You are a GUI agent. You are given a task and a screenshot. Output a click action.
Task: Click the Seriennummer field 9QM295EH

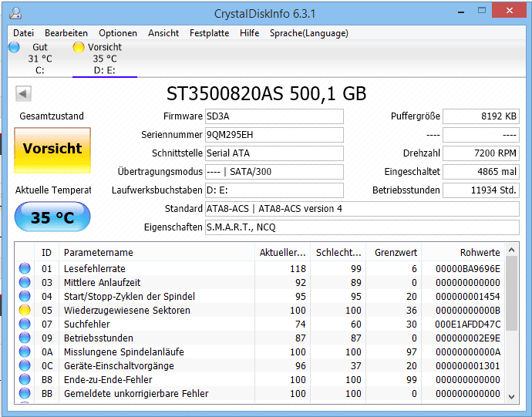tap(274, 135)
